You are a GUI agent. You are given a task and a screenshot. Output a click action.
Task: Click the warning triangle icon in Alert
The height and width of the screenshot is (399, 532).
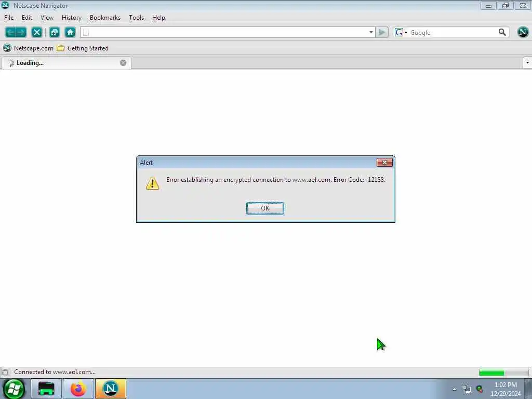pos(152,183)
